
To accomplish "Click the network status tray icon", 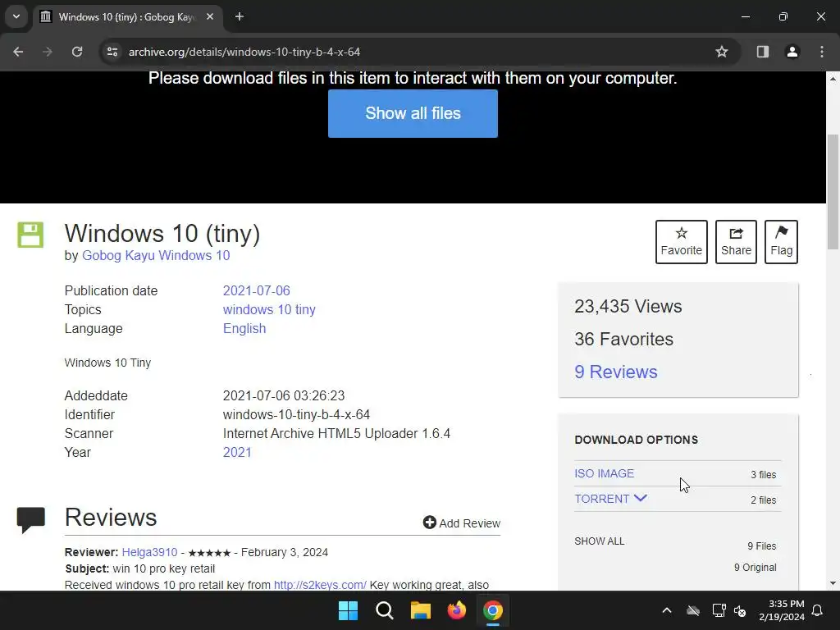I will click(719, 610).
